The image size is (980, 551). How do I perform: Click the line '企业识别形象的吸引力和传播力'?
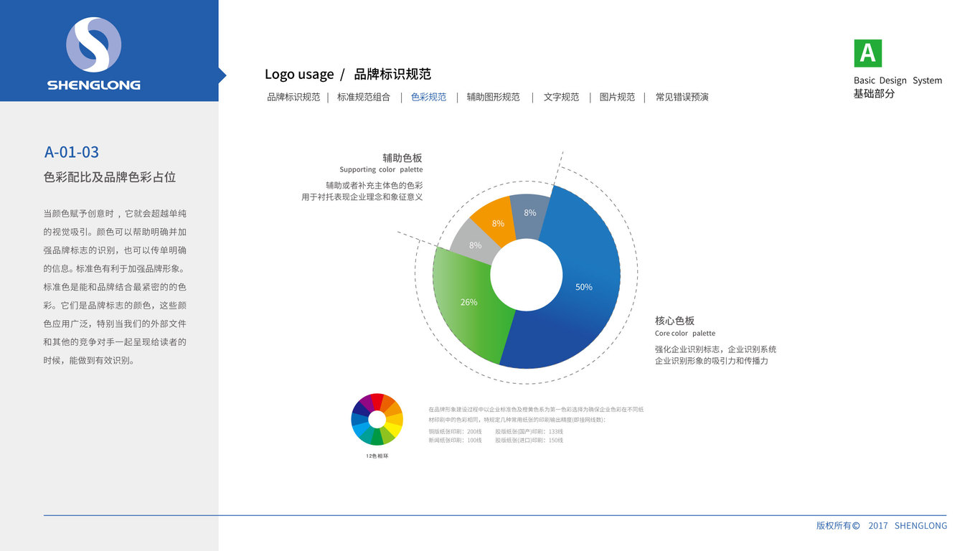(x=711, y=361)
